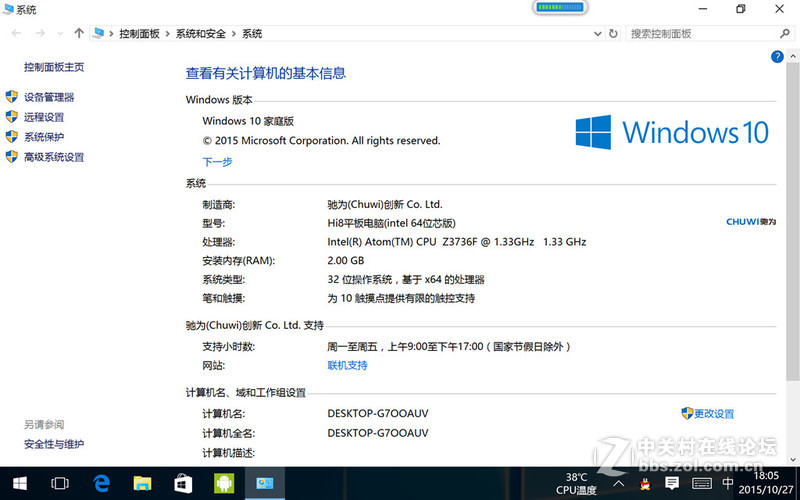Viewport: 800px width, 500px height.
Task: Go up one level with up arrow
Action: pyautogui.click(x=79, y=34)
